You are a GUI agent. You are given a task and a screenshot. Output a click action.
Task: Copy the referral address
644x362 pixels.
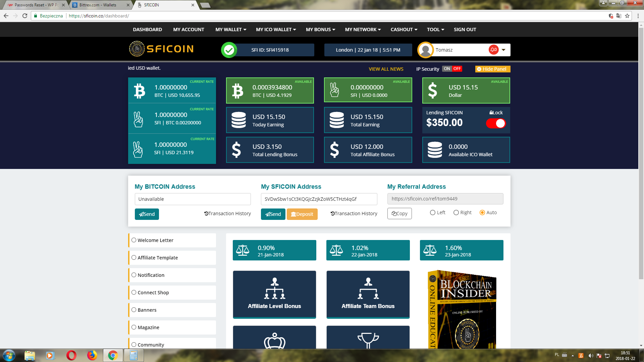[x=399, y=214]
